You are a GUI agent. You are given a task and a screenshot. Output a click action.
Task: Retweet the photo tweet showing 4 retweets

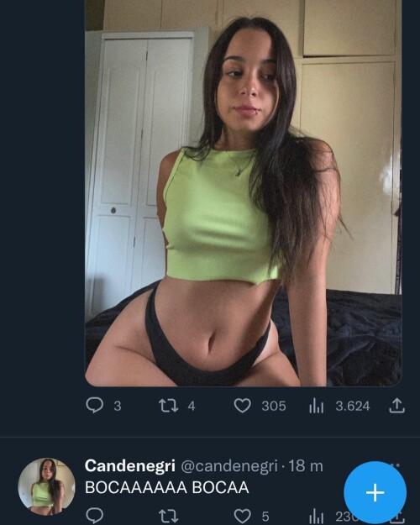(x=168, y=406)
